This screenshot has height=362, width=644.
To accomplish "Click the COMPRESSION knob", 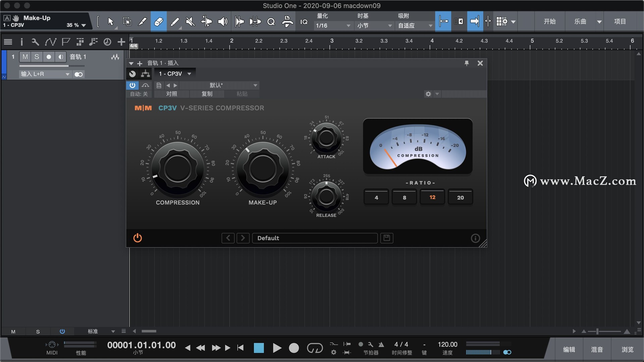I will [x=177, y=169].
